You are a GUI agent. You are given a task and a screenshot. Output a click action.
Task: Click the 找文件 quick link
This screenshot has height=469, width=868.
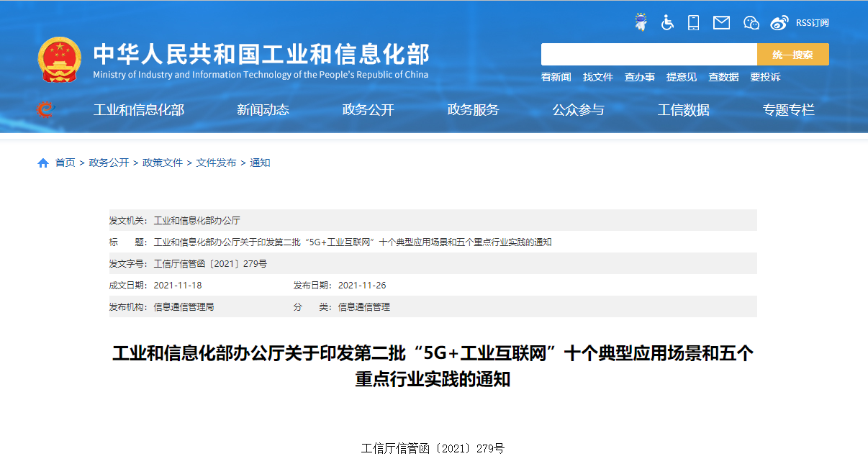click(x=597, y=77)
